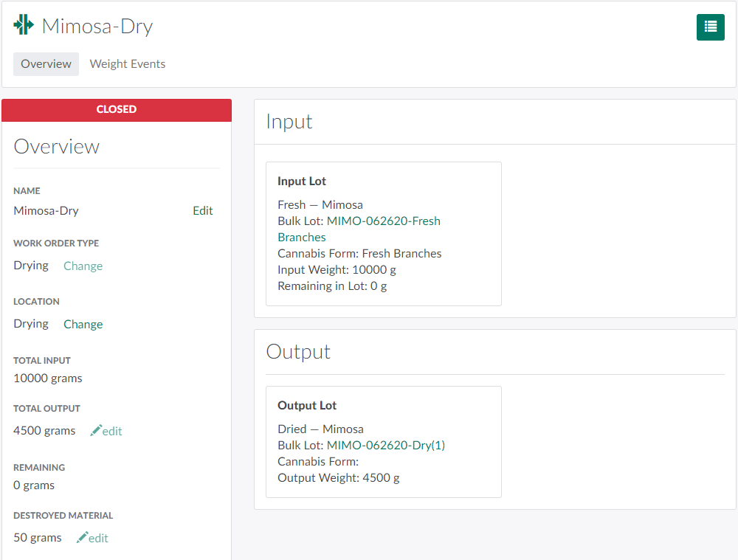The height and width of the screenshot is (560, 738).
Task: Click the Total Input value 10000 grams
Action: coord(48,378)
